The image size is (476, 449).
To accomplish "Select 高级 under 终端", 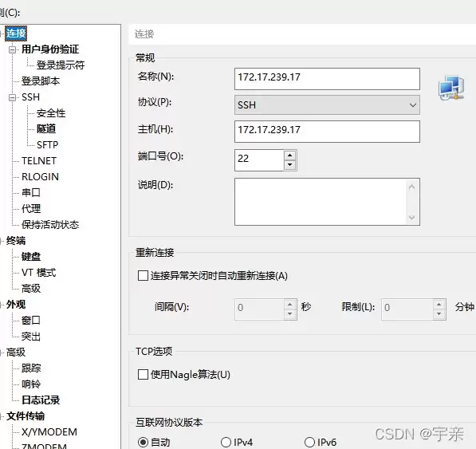I will [x=31, y=289].
